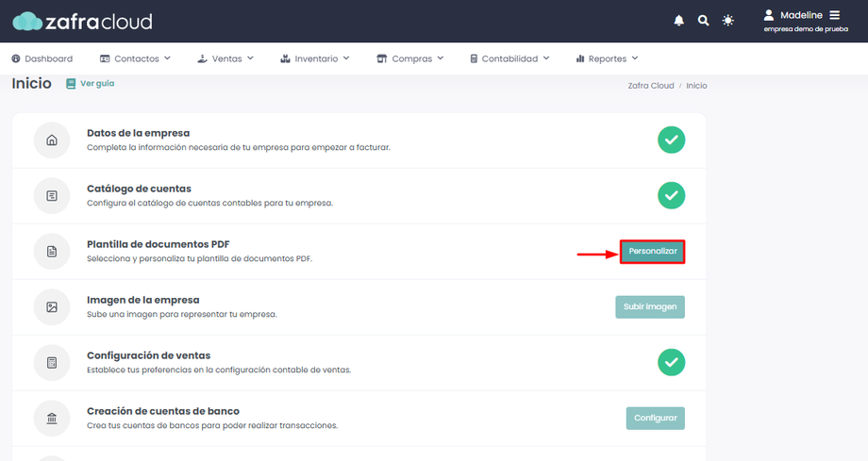Click the Plantilla de documentos PDF file icon
The width and height of the screenshot is (868, 461).
click(x=52, y=252)
